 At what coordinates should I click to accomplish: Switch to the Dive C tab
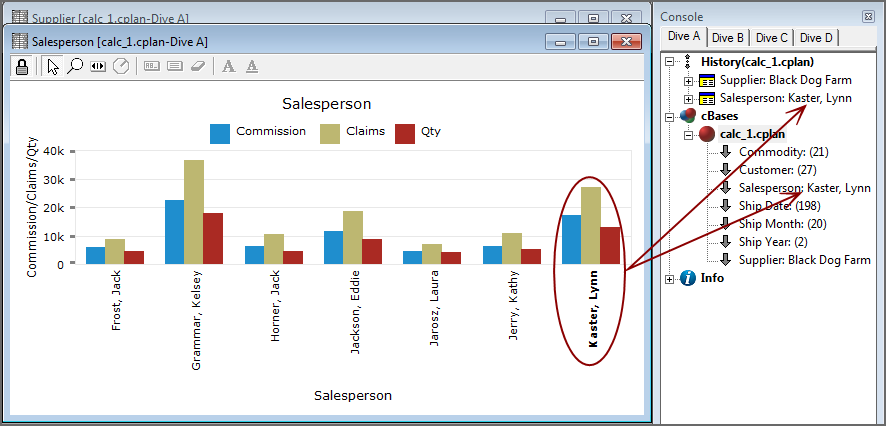(771, 38)
